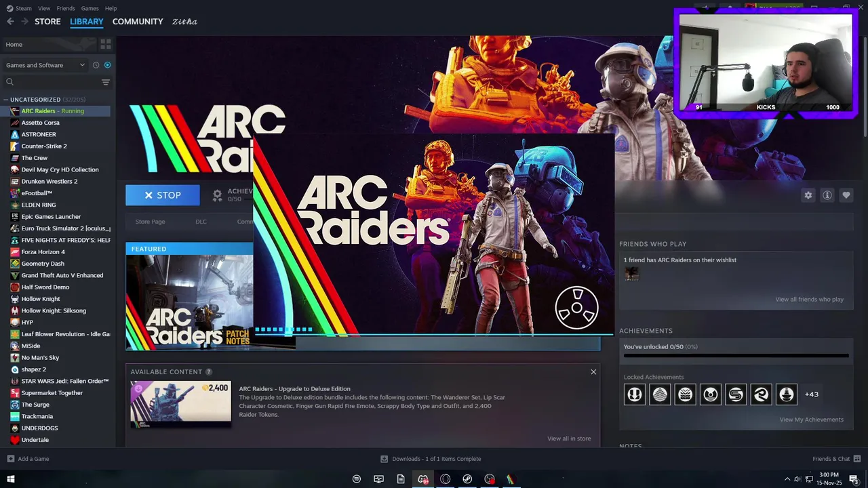Click Add a Game
The height and width of the screenshot is (488, 868).
[x=28, y=459]
